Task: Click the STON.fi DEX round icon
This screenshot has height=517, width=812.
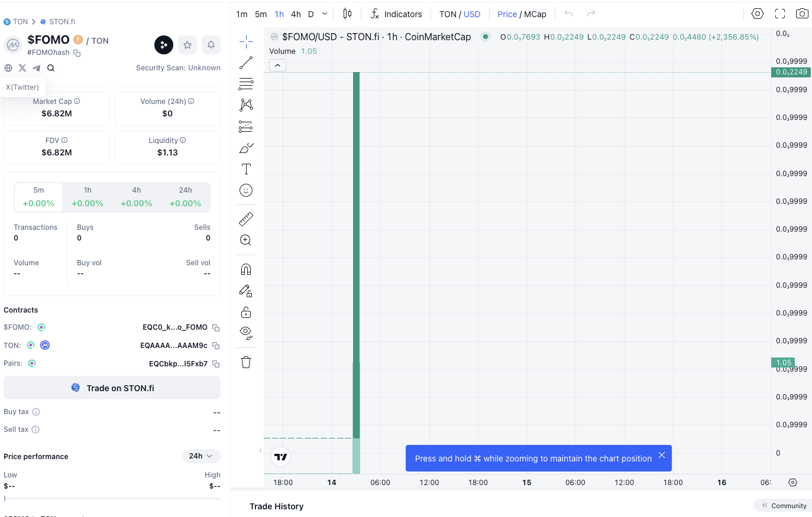Action: (164, 45)
